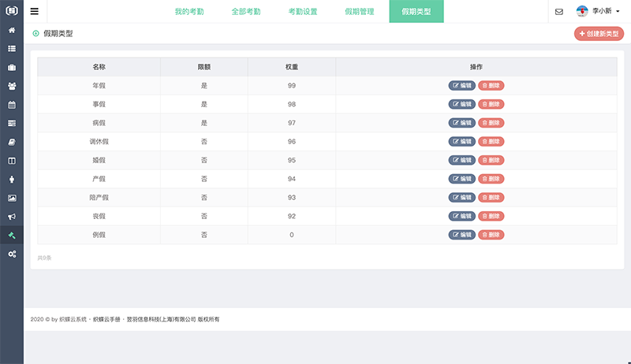Viewport: 631px width, 364px height.
Task: Click the picture image sidebar icon
Action: coord(12,198)
